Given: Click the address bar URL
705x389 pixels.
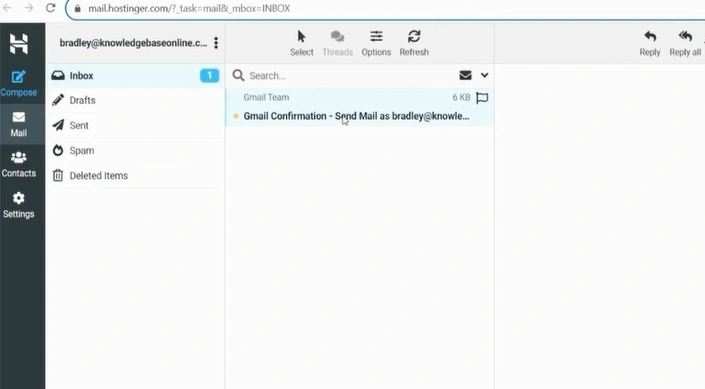Looking at the screenshot, I should tap(189, 9).
